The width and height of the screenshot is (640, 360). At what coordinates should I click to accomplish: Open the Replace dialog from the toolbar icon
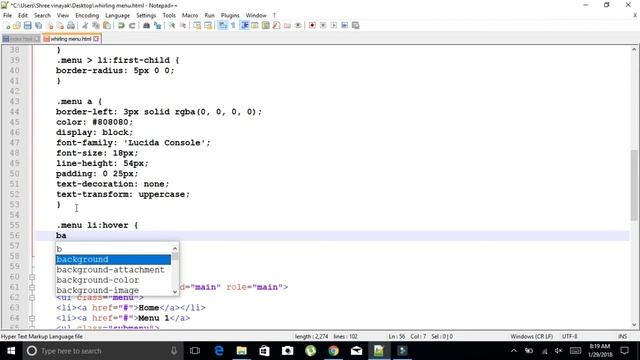[x=157, y=25]
